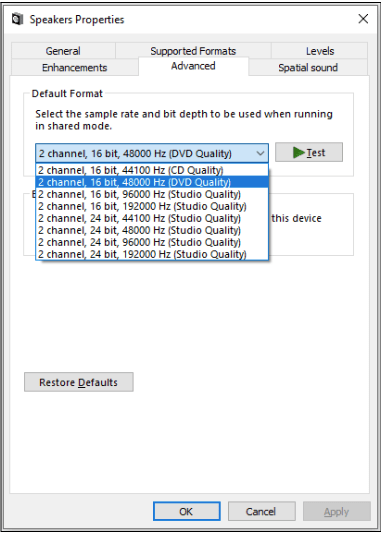This screenshot has height=533, width=381.
Task: Choose 24 bit, 192000 Hz Studio Quality
Action: [152, 254]
